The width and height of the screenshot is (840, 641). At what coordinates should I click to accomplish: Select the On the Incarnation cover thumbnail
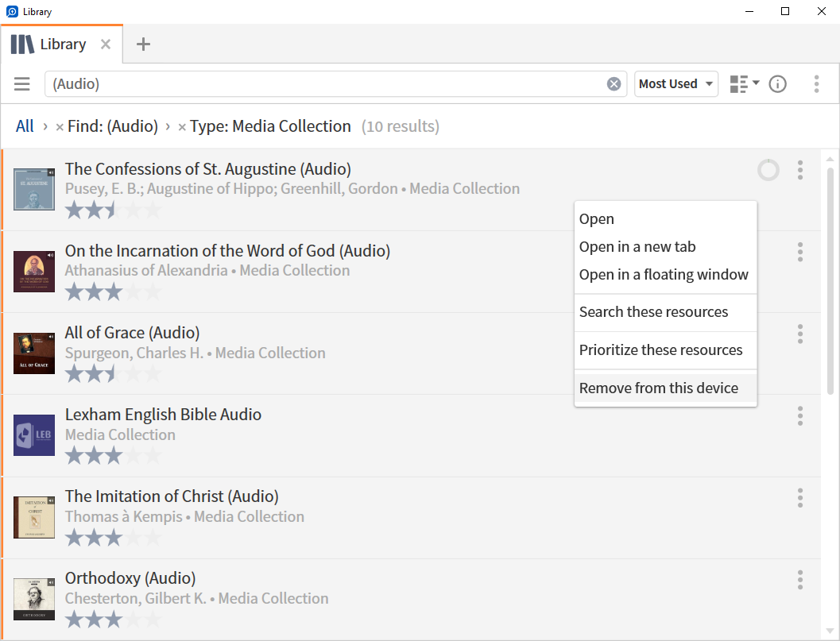point(34,272)
